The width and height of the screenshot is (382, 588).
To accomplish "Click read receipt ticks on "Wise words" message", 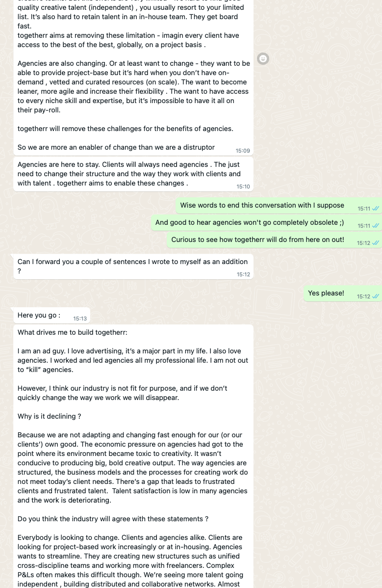I will 376,209.
